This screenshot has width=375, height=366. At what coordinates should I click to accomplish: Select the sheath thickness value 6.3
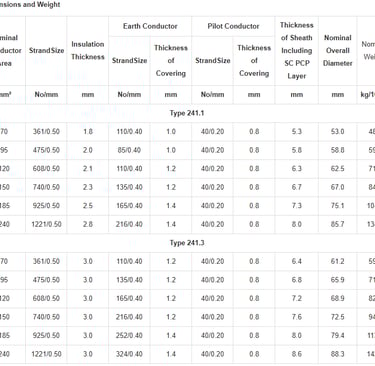coord(297,169)
